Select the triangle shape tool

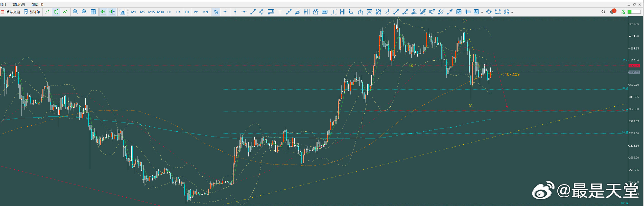click(352, 12)
